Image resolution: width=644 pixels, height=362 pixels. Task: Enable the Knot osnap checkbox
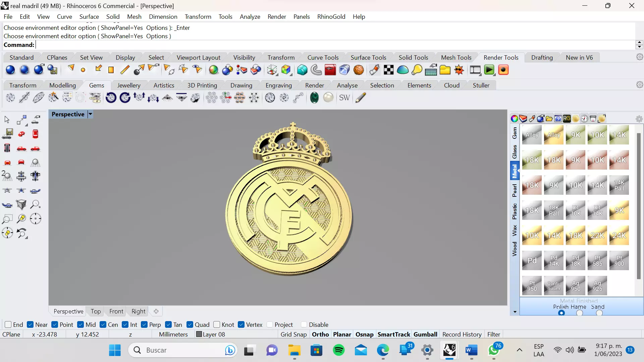217,324
